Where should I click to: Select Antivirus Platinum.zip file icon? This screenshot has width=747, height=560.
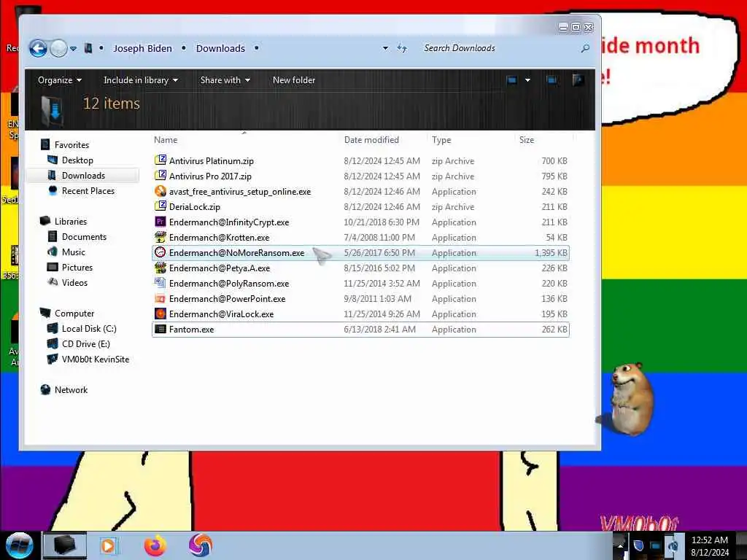tap(160, 160)
